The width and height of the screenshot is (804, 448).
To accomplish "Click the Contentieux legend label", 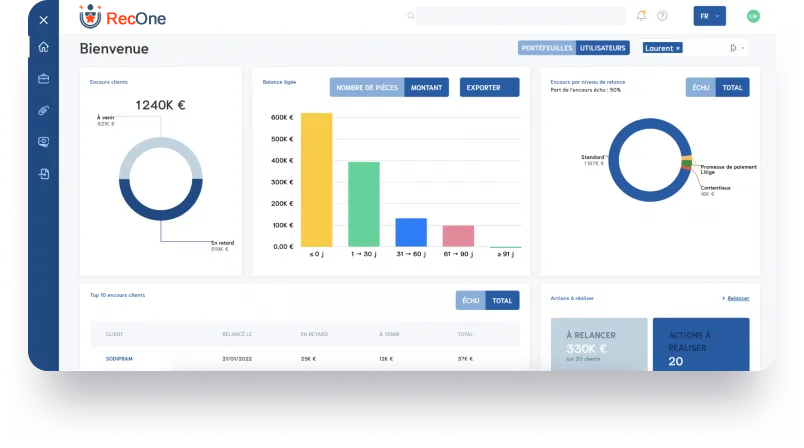I will (715, 188).
